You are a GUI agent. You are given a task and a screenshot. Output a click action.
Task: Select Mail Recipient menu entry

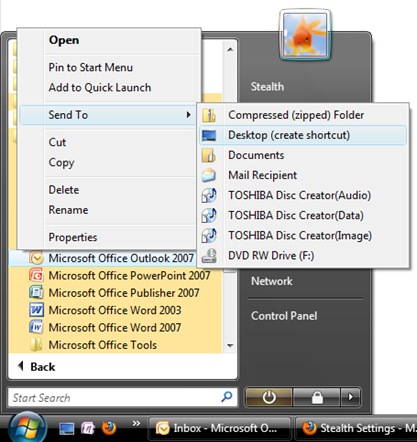pyautogui.click(x=303, y=175)
